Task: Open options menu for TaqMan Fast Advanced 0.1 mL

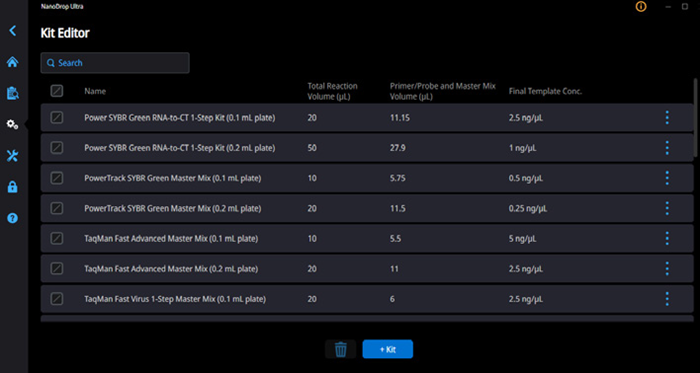Action: pyautogui.click(x=667, y=238)
